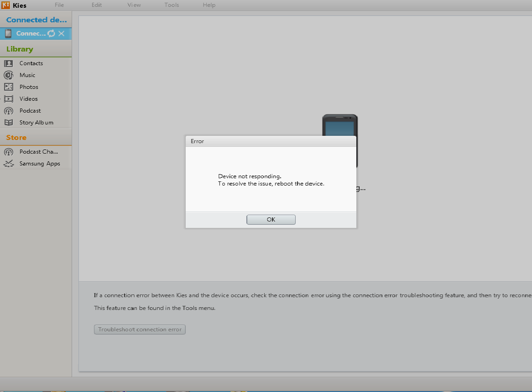The height and width of the screenshot is (392, 532).
Task: Click the connected device phone icon
Action: 8,34
